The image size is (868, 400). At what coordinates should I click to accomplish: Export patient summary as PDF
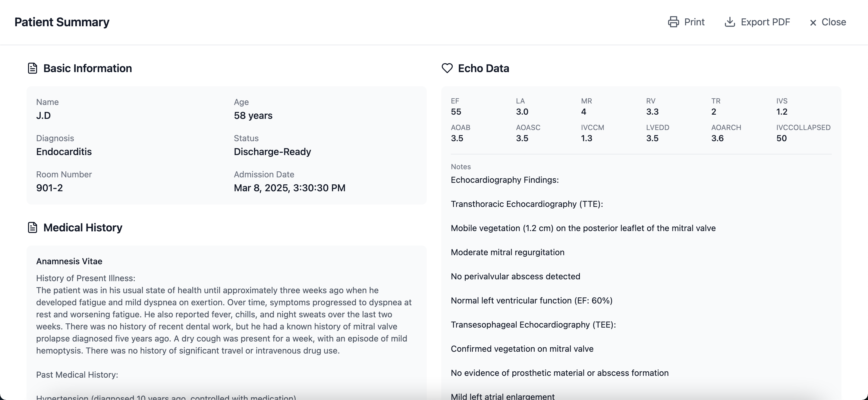pos(757,22)
